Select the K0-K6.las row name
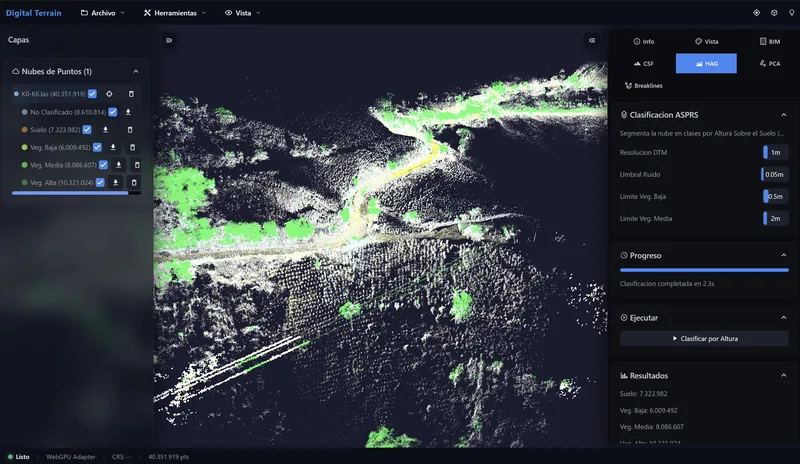The image size is (800, 464). [53, 94]
